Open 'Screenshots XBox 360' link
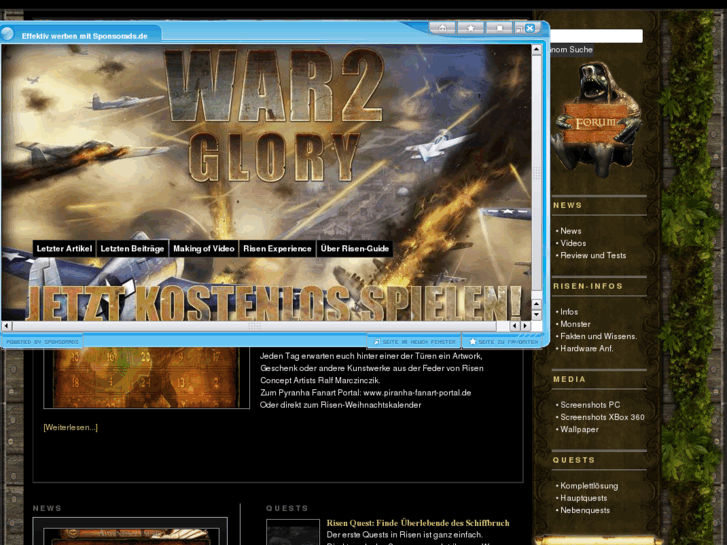The image size is (727, 545). [x=602, y=417]
